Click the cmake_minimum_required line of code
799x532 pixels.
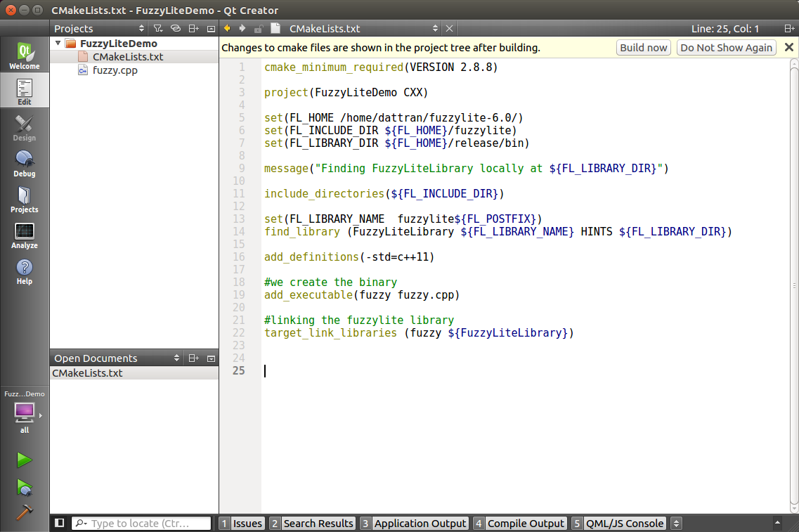click(381, 67)
